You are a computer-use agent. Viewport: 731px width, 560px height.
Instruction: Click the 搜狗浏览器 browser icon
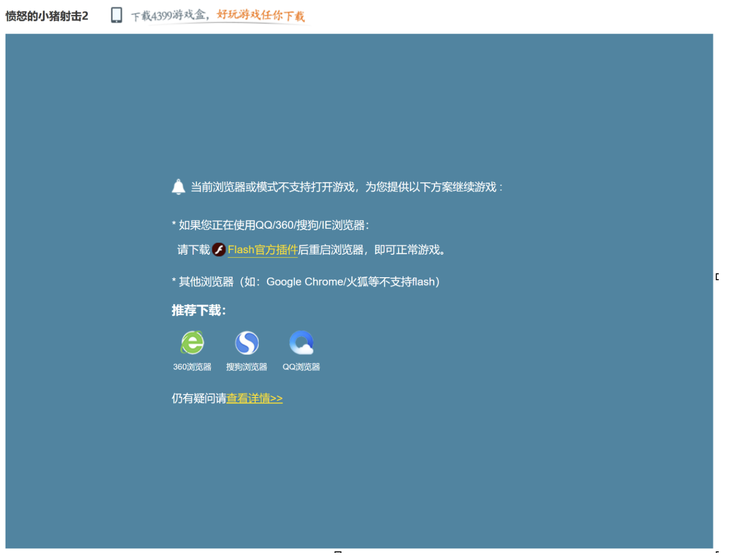247,343
